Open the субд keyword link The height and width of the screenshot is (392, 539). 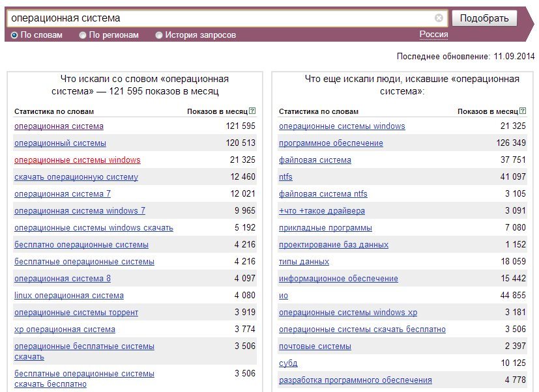click(288, 363)
